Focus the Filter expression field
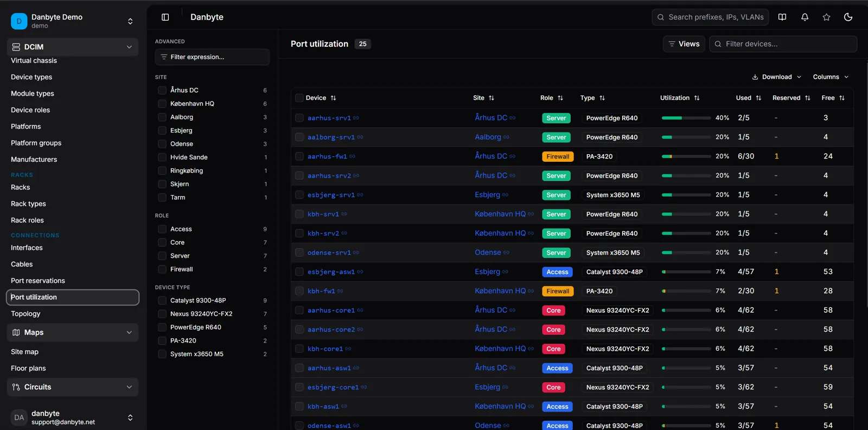The height and width of the screenshot is (430, 868). pos(212,57)
